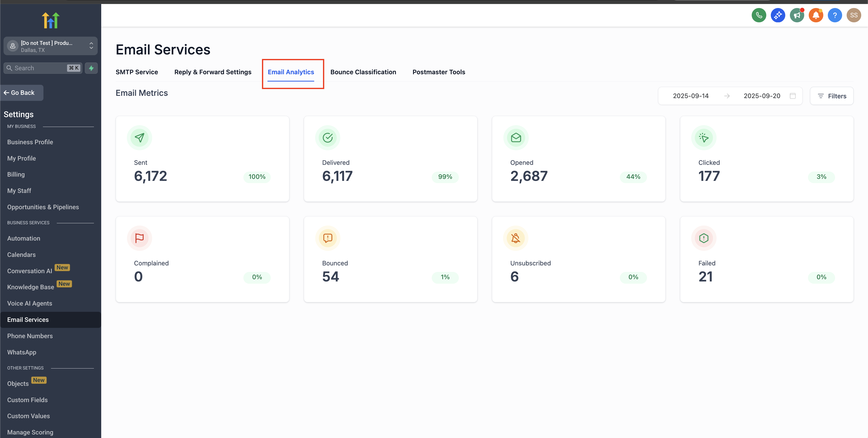Click the Go Back button

[22, 93]
